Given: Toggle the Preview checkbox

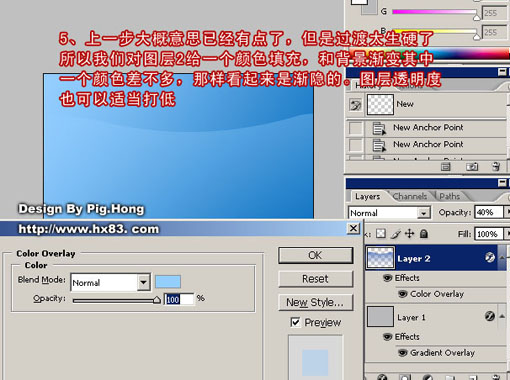Looking at the screenshot, I should [x=295, y=322].
